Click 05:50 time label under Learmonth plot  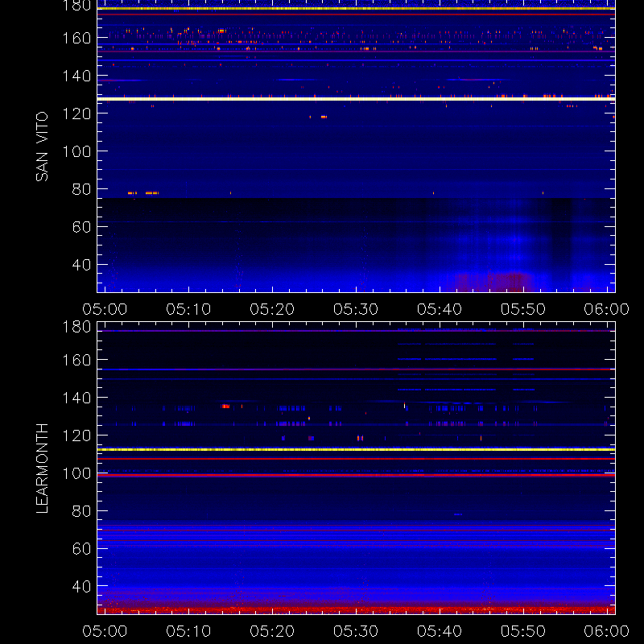coord(523,631)
